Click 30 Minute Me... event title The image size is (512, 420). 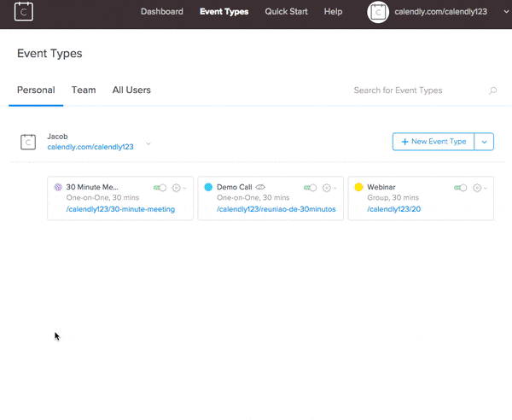pyautogui.click(x=92, y=187)
